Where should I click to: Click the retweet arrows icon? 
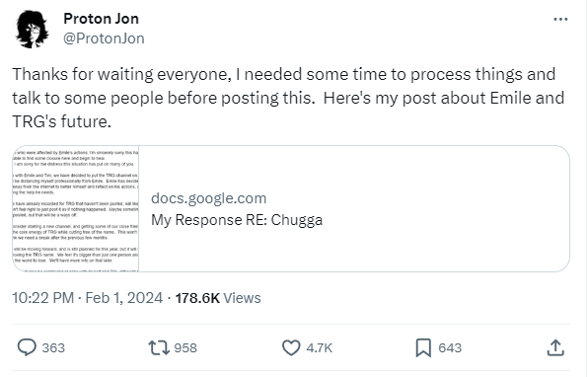click(159, 347)
